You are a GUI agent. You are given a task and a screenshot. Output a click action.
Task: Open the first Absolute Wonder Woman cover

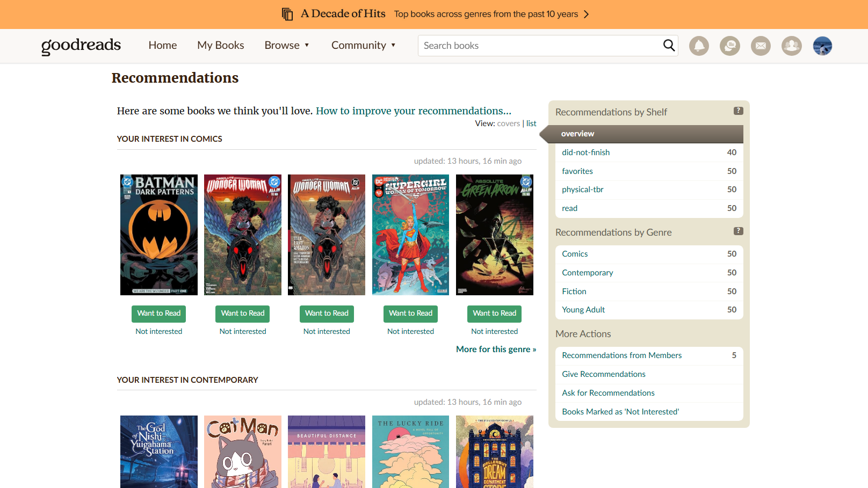[x=243, y=235]
